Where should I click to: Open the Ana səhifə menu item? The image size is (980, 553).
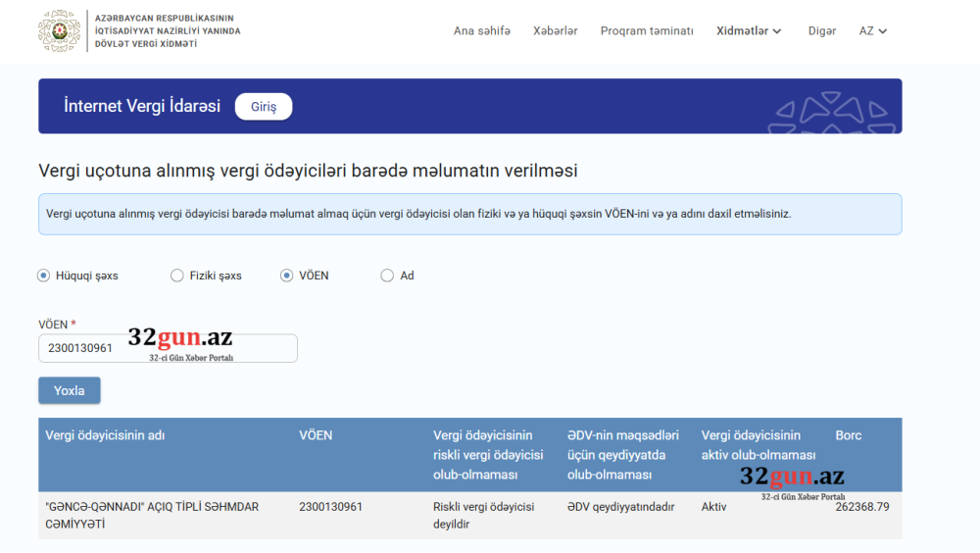click(x=481, y=31)
